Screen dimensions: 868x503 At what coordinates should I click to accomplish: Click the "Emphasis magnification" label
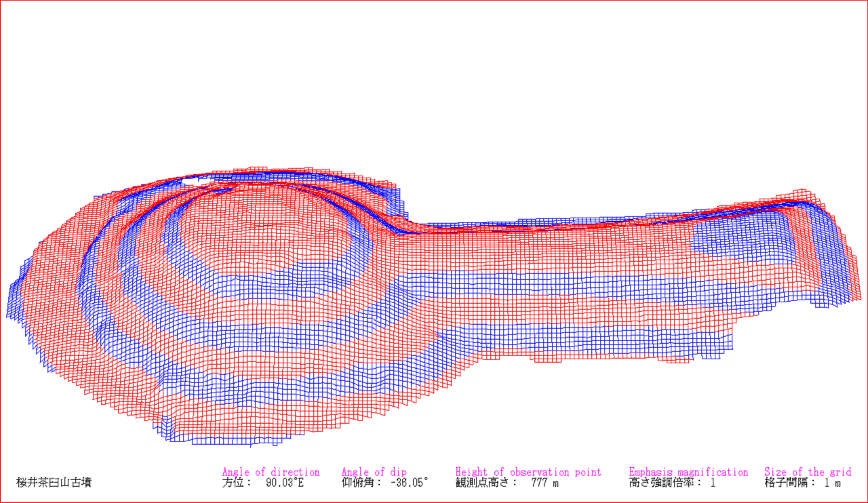pyautogui.click(x=688, y=472)
